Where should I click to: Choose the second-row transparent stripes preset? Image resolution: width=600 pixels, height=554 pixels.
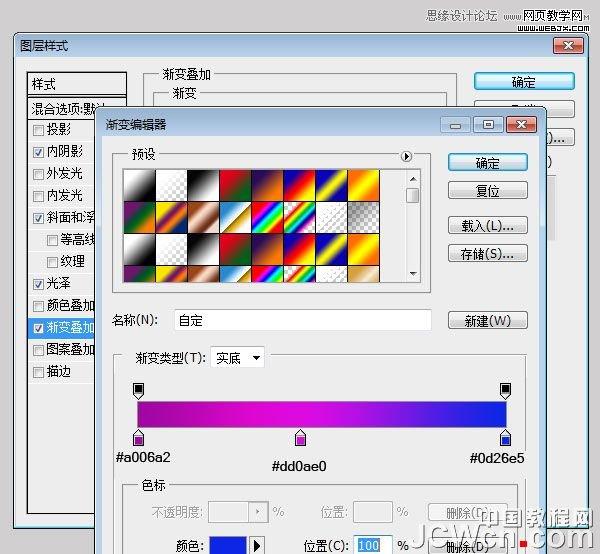(x=331, y=217)
